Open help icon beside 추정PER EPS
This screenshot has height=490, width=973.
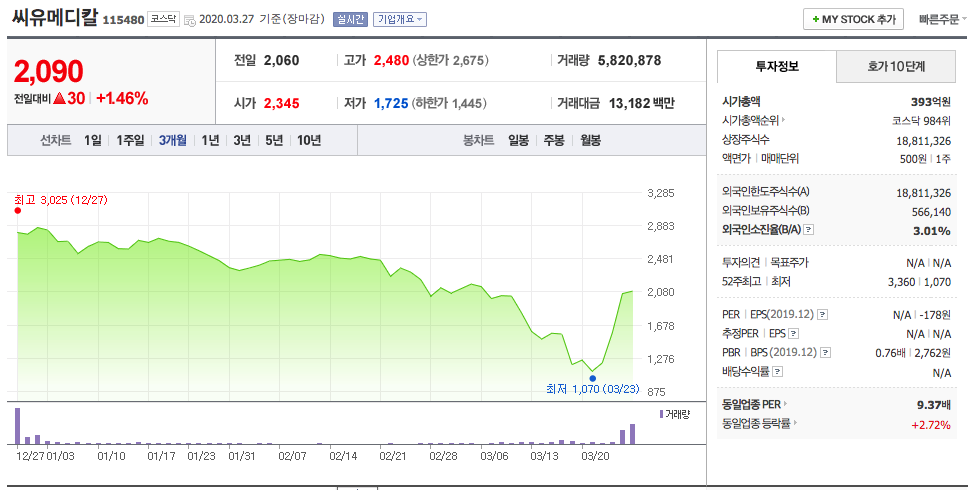[x=793, y=334]
